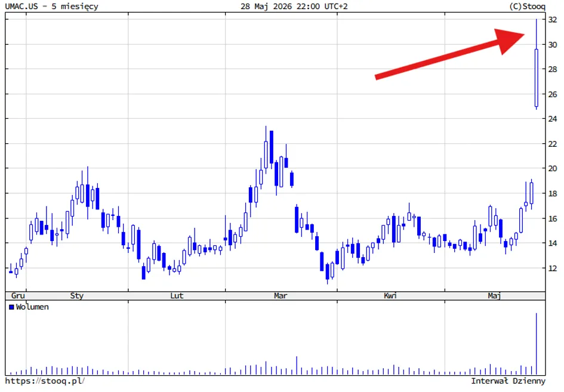
Task: Click the Wolumen legend text
Action: (32, 307)
